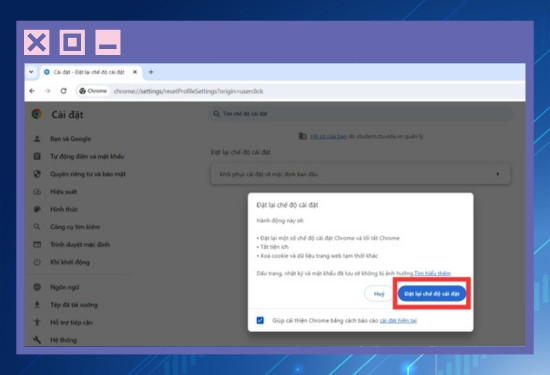Click the browser forward arrow
Viewport: 550px width, 375px height.
coord(48,91)
